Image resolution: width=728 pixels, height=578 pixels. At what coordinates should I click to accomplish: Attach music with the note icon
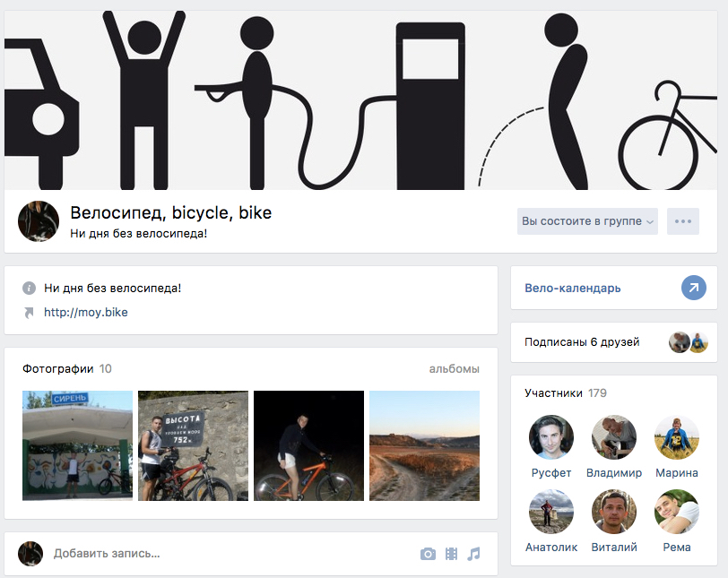pyautogui.click(x=473, y=554)
